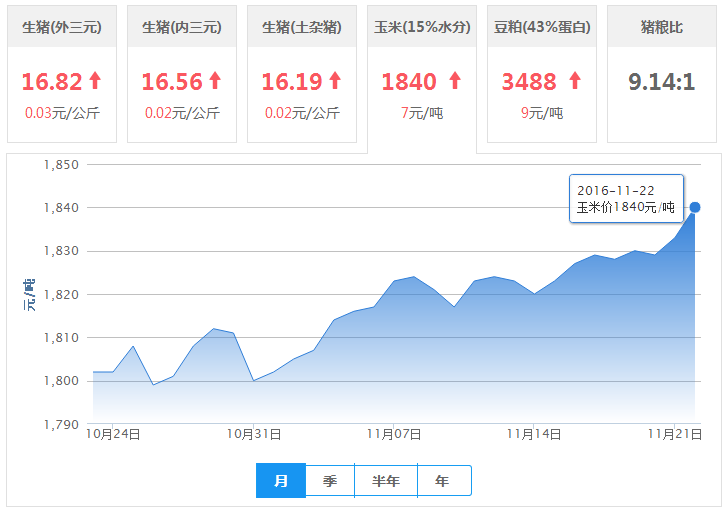Click the red up arrow beside 16.82
This screenshot has width=726, height=511.
click(x=95, y=81)
